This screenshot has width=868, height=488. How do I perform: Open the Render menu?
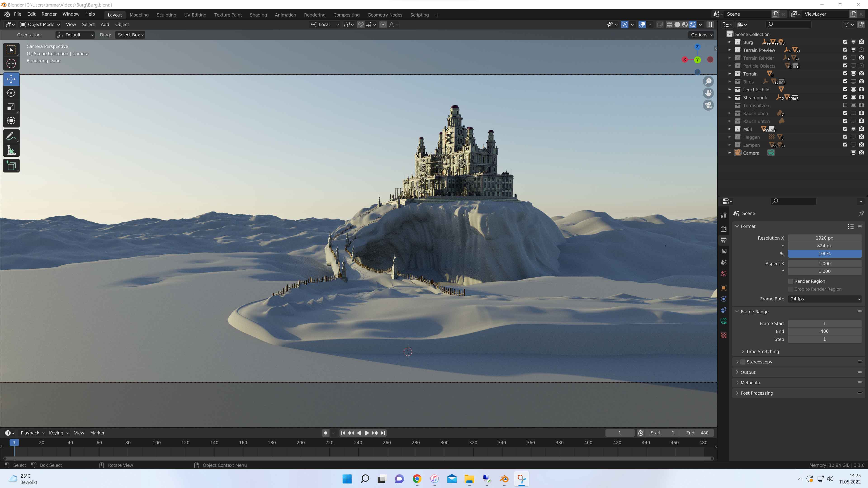pos(49,14)
